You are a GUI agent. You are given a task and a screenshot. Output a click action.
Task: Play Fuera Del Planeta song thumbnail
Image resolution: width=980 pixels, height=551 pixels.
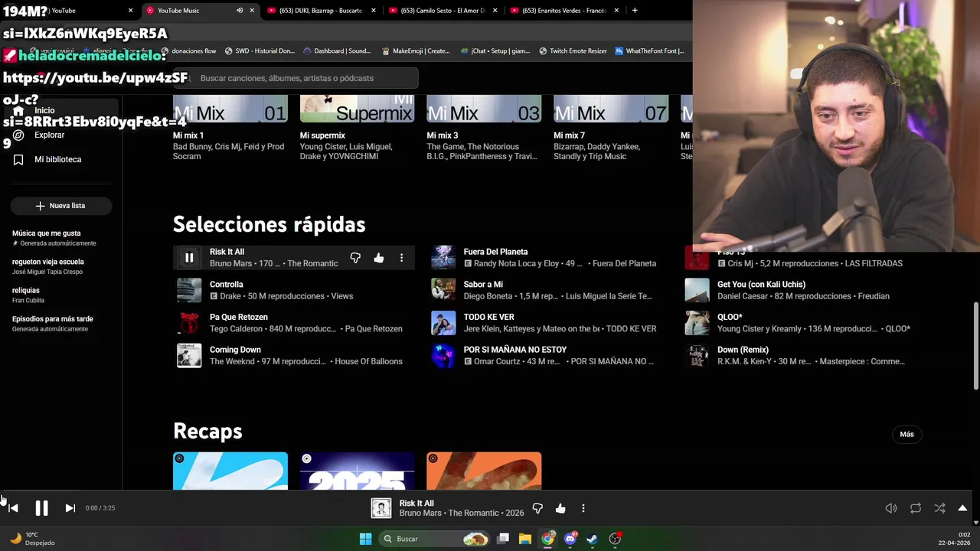[x=443, y=258]
